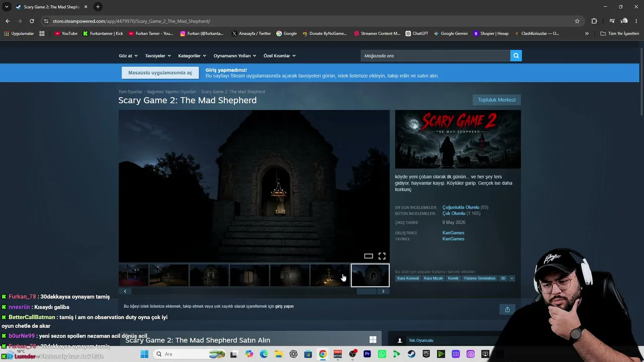644x362 pixels.
Task: Open the Kategoriler dropdown
Action: point(192,56)
